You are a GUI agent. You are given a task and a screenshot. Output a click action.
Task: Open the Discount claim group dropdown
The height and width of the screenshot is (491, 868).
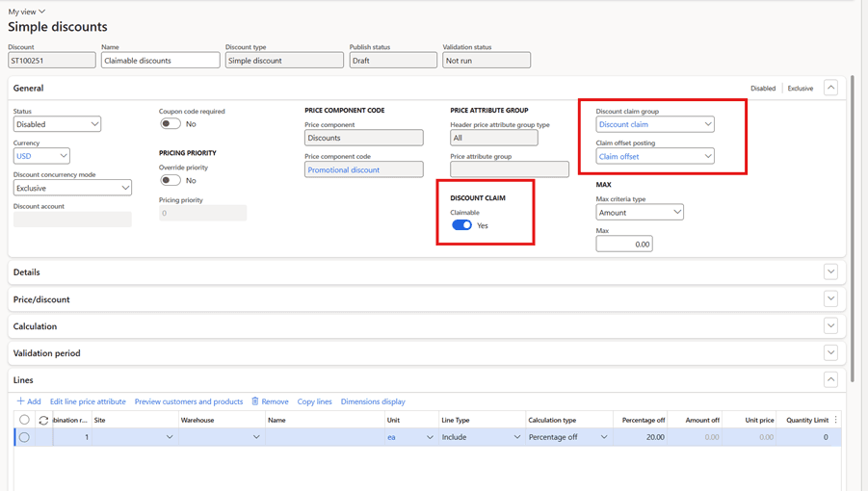[x=655, y=124]
